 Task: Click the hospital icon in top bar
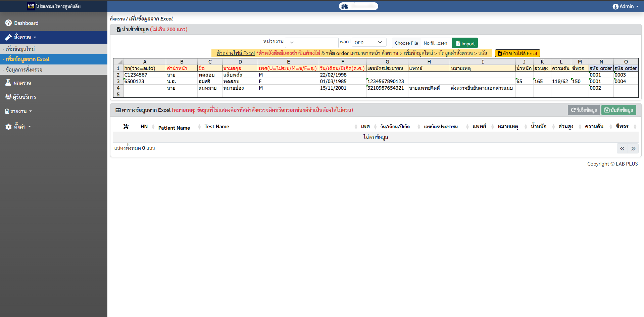tap(345, 6)
